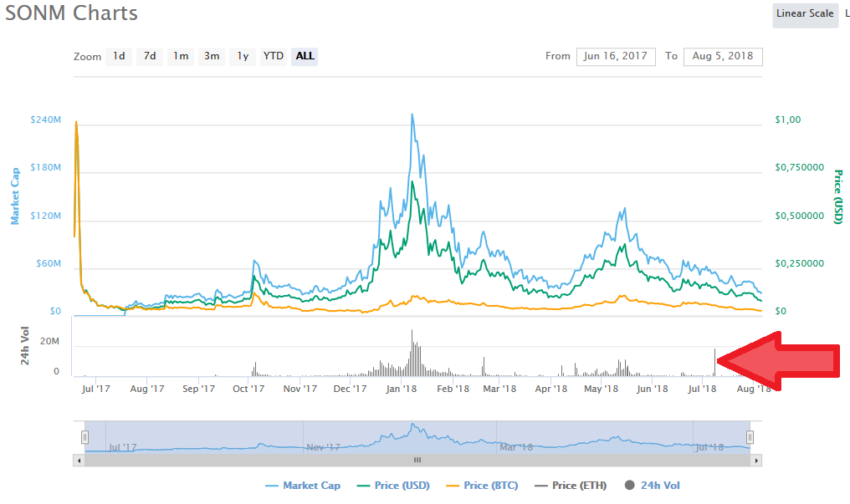
Task: Grab the left navigator range handle
Action: point(85,437)
